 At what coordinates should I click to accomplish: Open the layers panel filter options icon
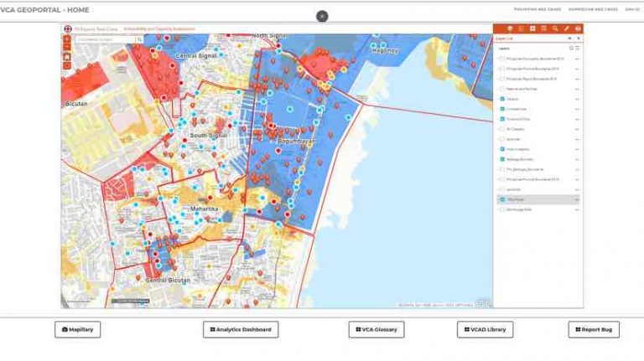[578, 49]
